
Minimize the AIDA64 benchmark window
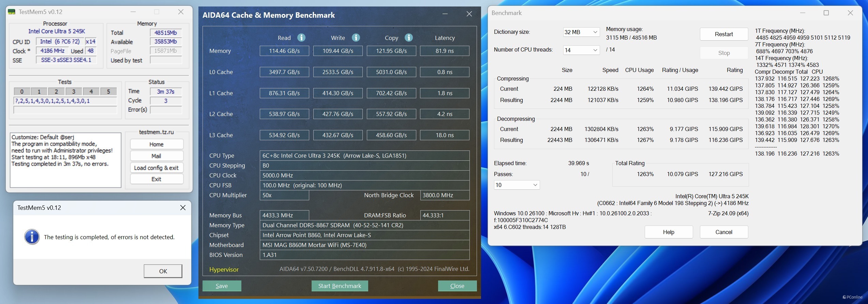445,14
